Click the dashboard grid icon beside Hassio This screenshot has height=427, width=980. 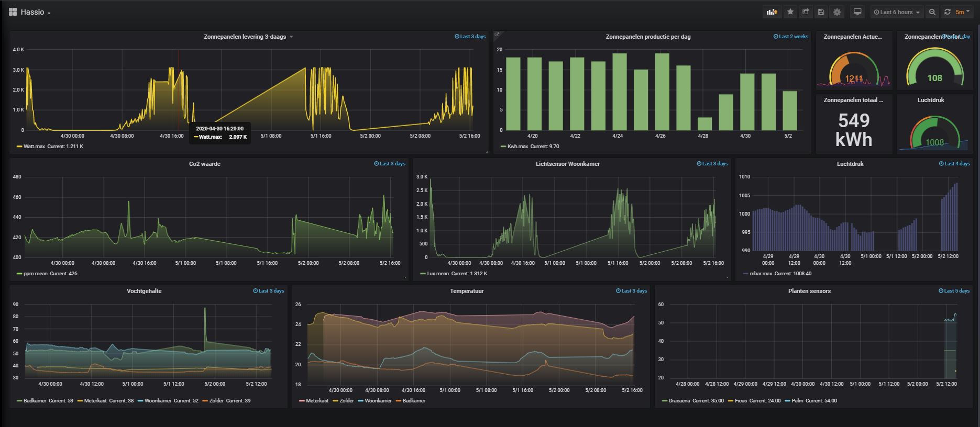[13, 12]
